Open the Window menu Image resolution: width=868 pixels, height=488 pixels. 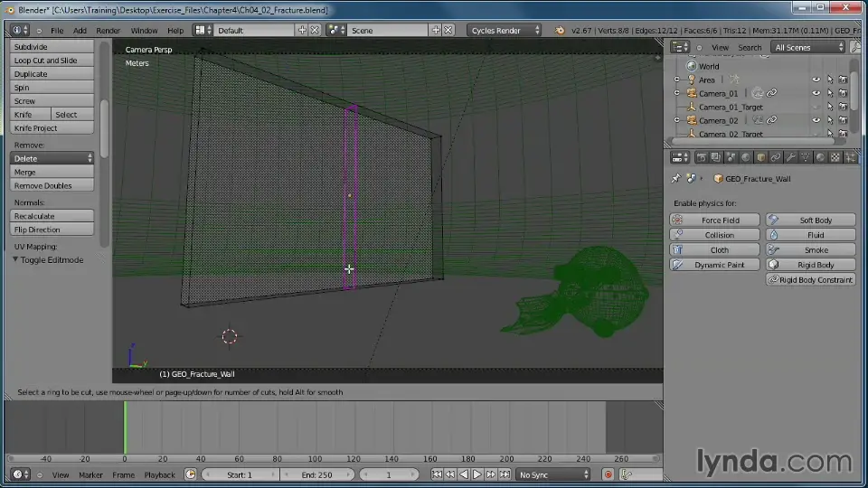[144, 31]
